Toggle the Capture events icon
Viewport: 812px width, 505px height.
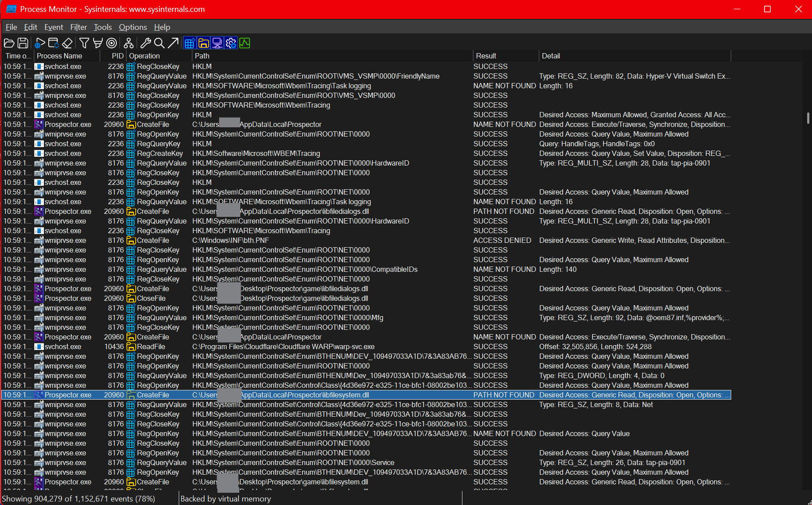(40, 43)
